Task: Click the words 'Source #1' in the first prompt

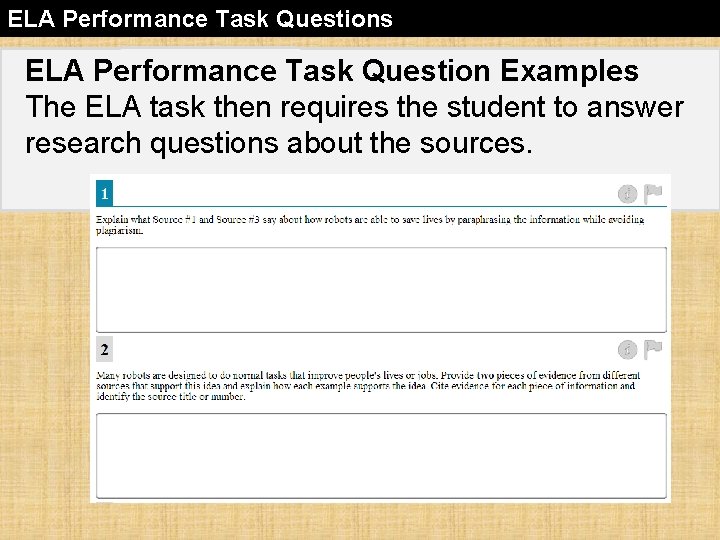Action: point(174,219)
